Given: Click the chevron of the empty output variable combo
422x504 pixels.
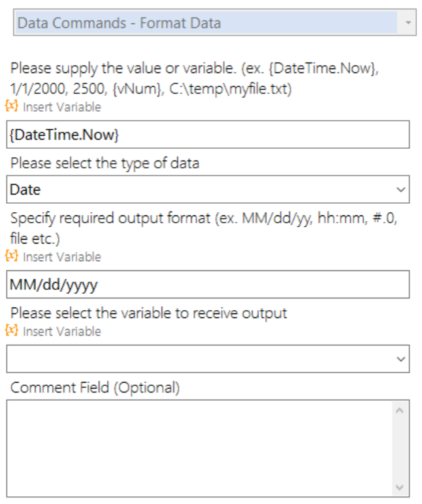Looking at the screenshot, I should (400, 359).
